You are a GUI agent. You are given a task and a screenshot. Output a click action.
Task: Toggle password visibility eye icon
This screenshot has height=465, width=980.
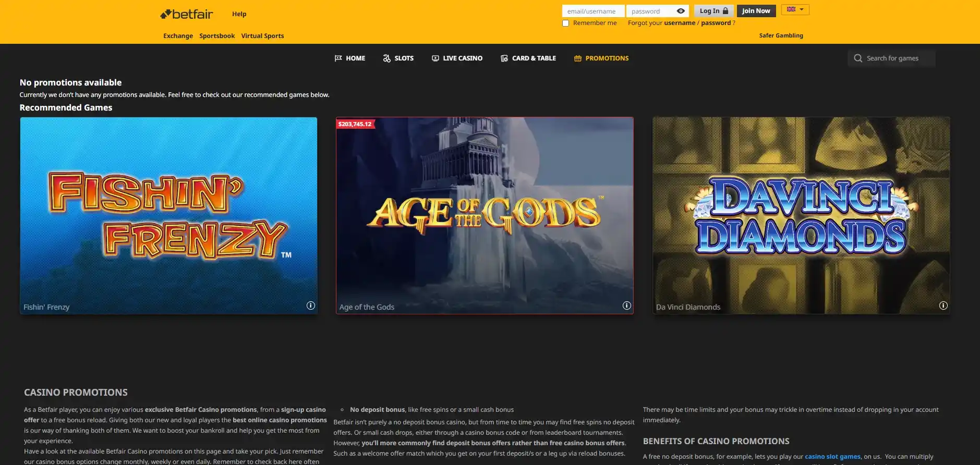681,11
